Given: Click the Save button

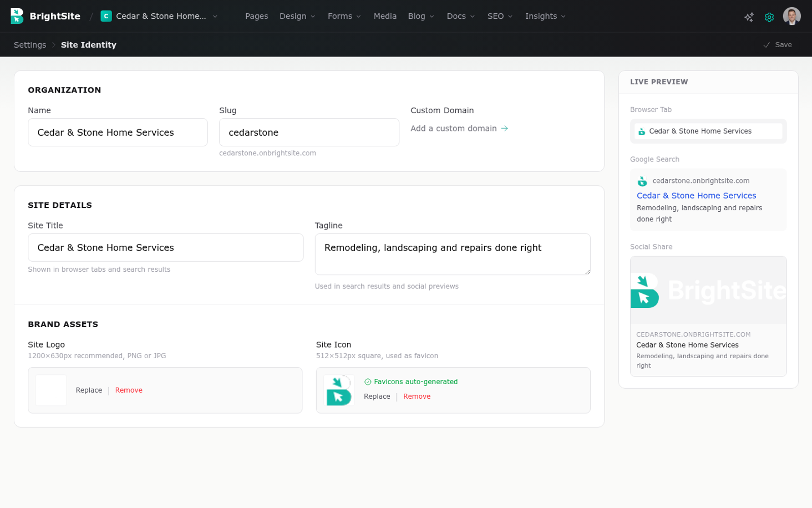Looking at the screenshot, I should tap(777, 45).
